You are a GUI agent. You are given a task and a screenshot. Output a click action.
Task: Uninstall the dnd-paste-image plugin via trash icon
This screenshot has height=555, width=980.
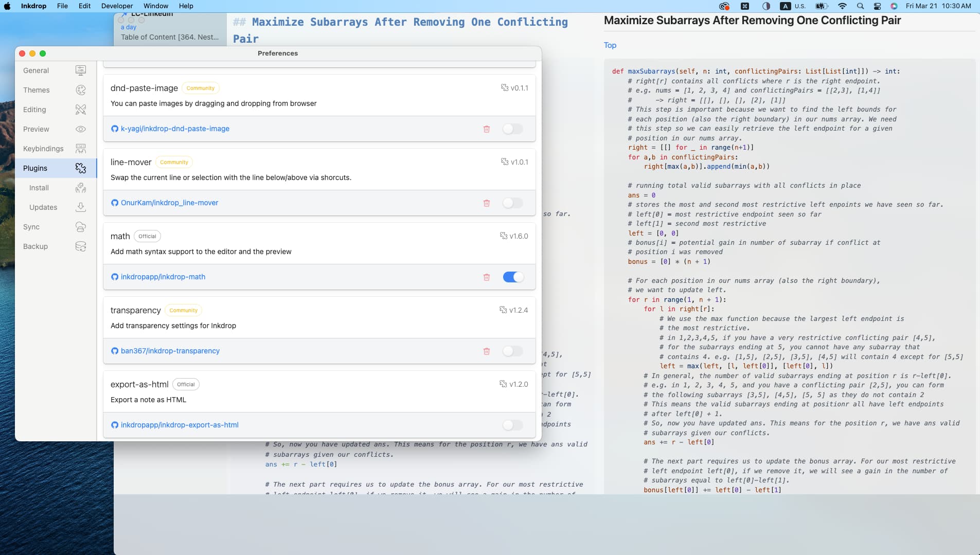(487, 129)
